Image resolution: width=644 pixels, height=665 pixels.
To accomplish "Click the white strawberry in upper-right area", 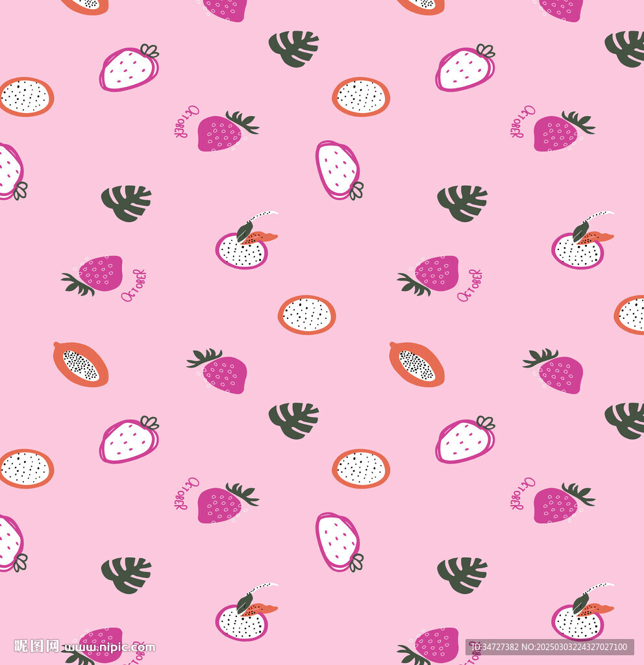I will (465, 69).
